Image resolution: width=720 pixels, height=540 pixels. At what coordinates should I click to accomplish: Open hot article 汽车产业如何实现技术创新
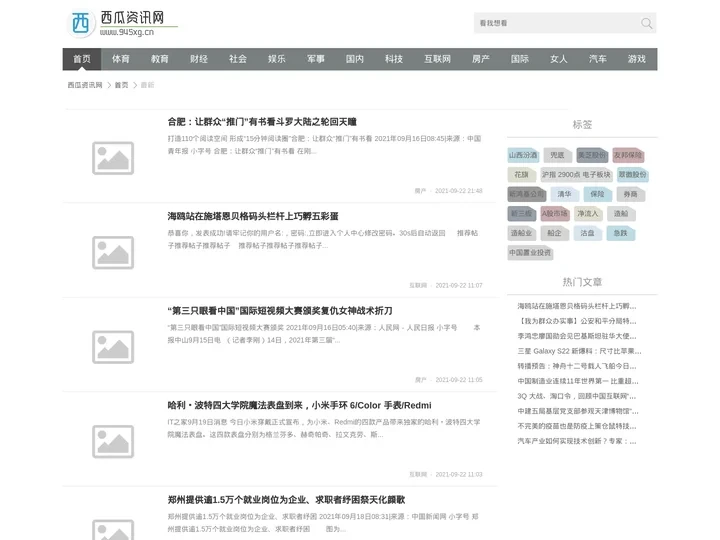pos(577,441)
